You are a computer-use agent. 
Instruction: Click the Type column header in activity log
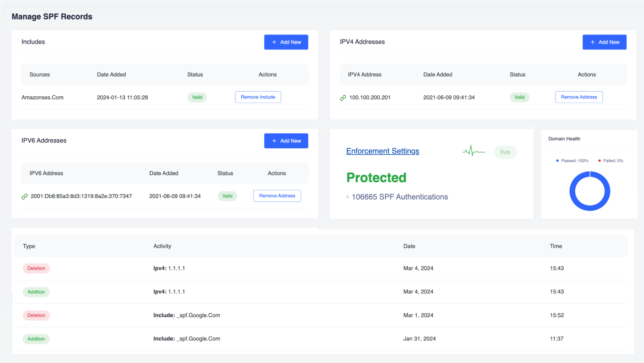29,246
